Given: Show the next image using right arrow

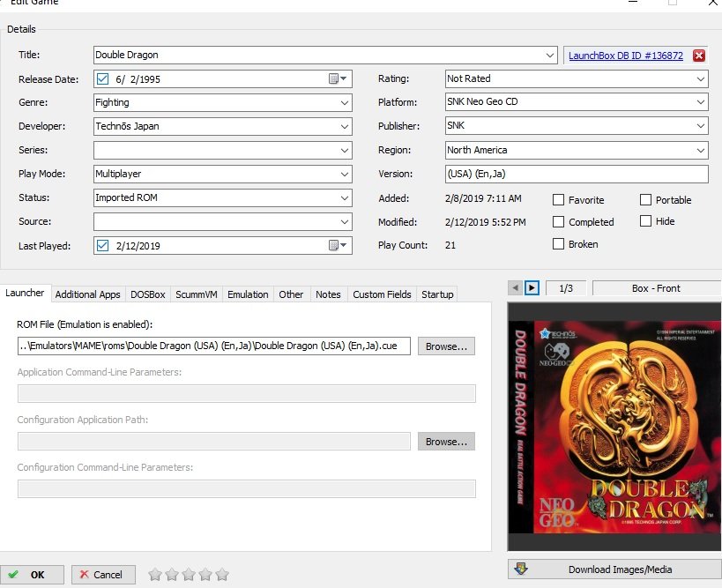Looking at the screenshot, I should point(532,288).
